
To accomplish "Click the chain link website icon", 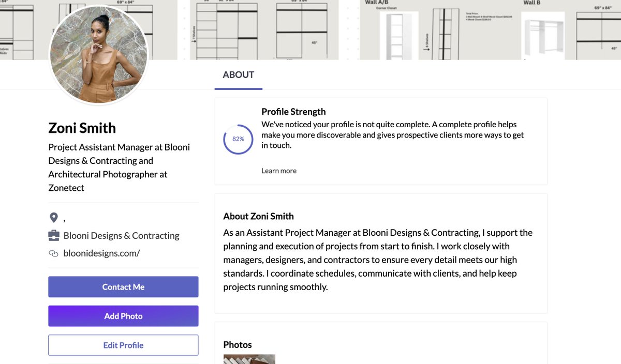I will 53,253.
